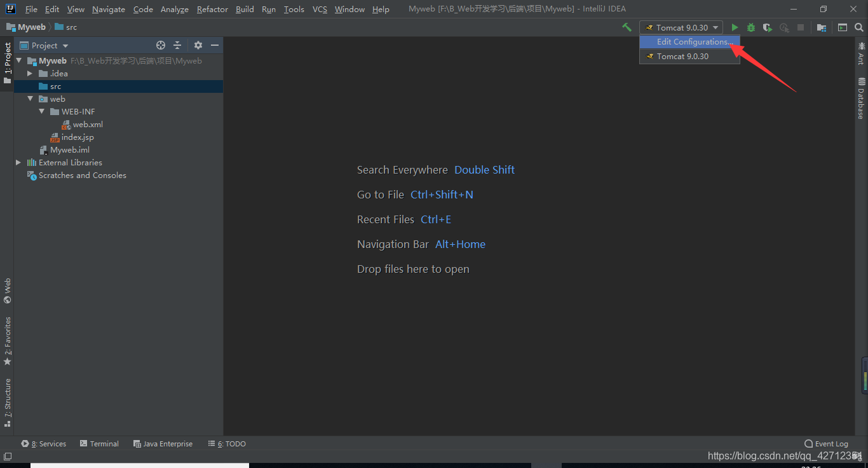Image resolution: width=868 pixels, height=468 pixels.
Task: Open the Window menu
Action: pyautogui.click(x=349, y=10)
